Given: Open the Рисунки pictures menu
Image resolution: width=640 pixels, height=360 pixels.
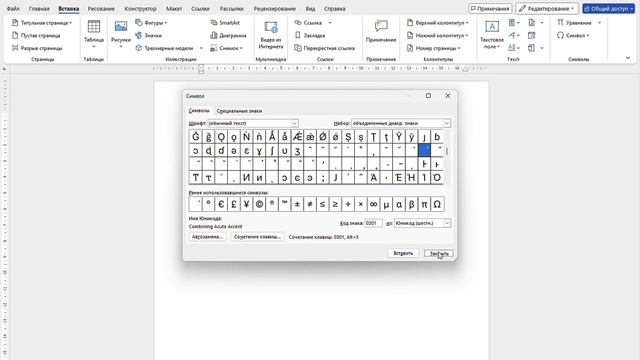Looking at the screenshot, I should click(x=121, y=34).
